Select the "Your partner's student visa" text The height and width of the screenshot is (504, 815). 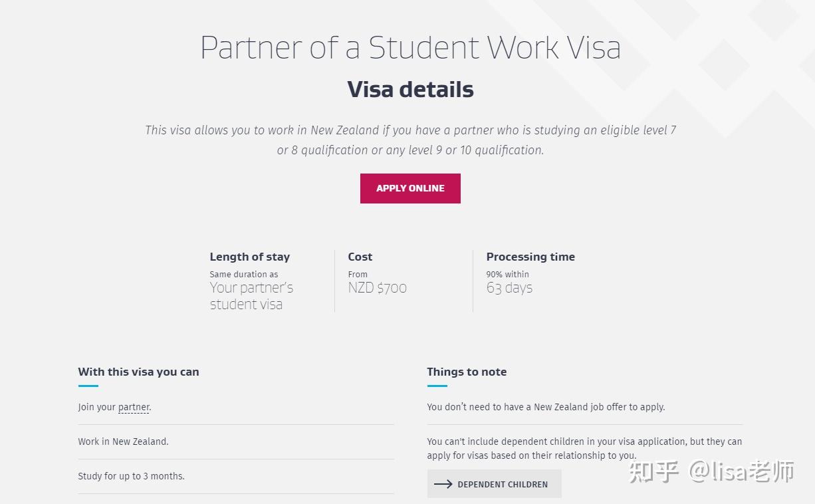(251, 296)
